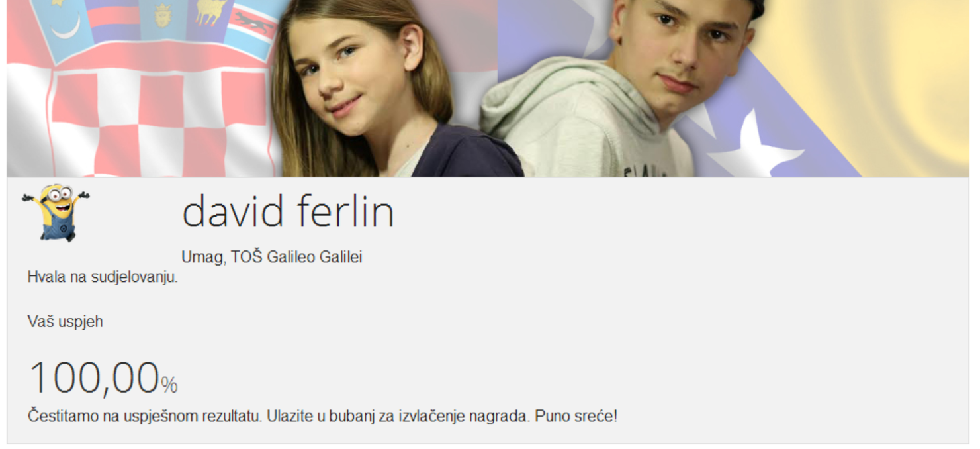Click the percent sign after the score
Viewport: 980px width, 449px height.
(x=169, y=385)
